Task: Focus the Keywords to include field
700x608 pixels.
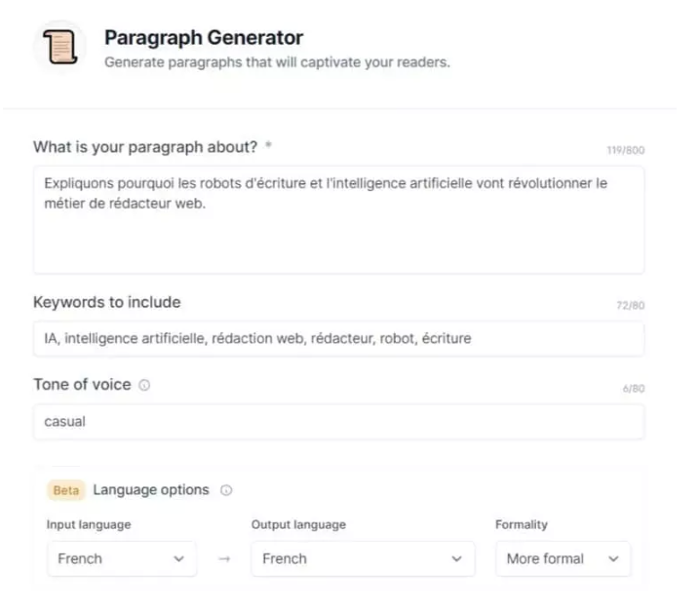Action: tap(339, 338)
